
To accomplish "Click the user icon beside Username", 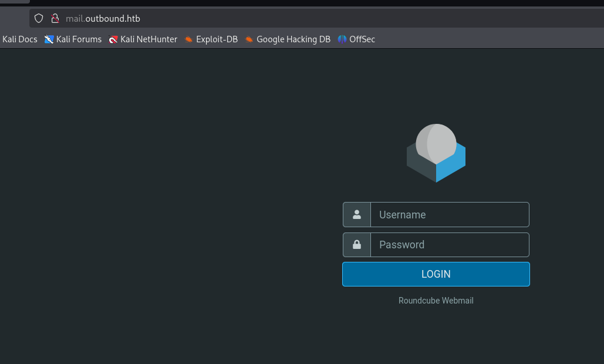I will [357, 215].
